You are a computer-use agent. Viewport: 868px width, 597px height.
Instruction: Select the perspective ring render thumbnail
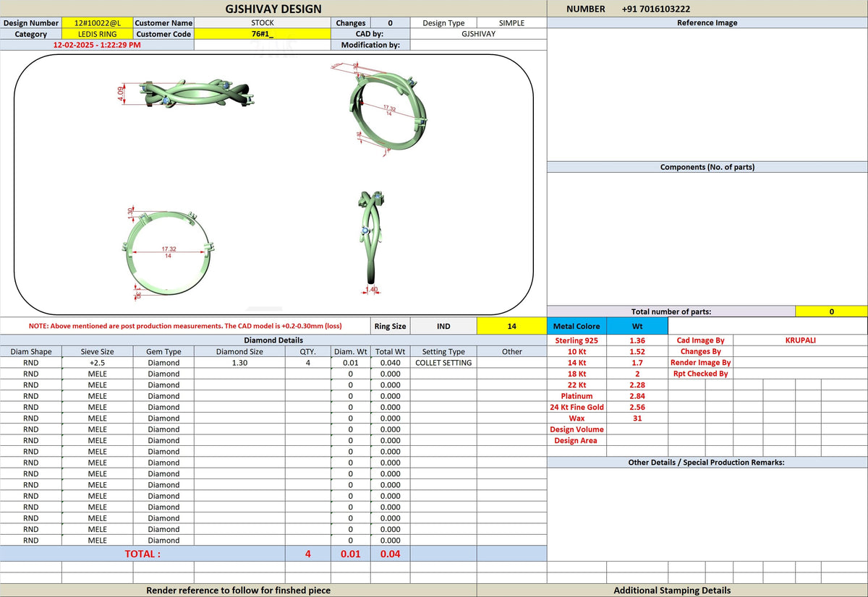tap(380, 108)
